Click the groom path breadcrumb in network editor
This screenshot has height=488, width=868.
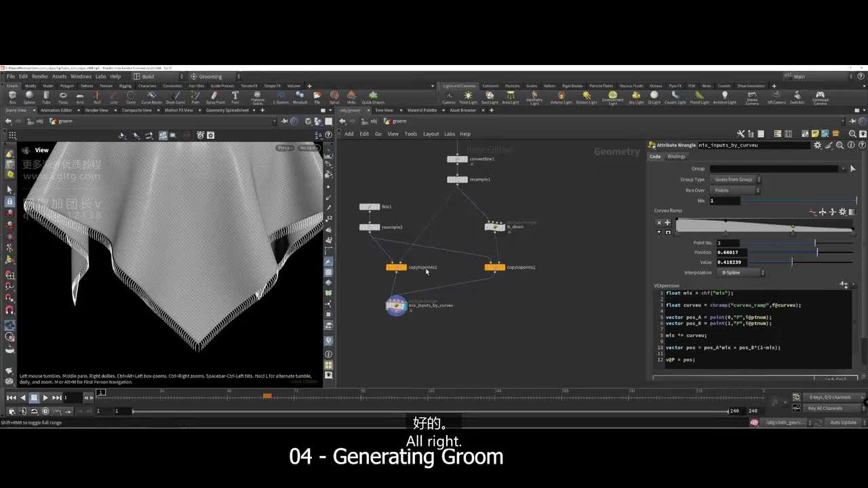click(x=399, y=121)
